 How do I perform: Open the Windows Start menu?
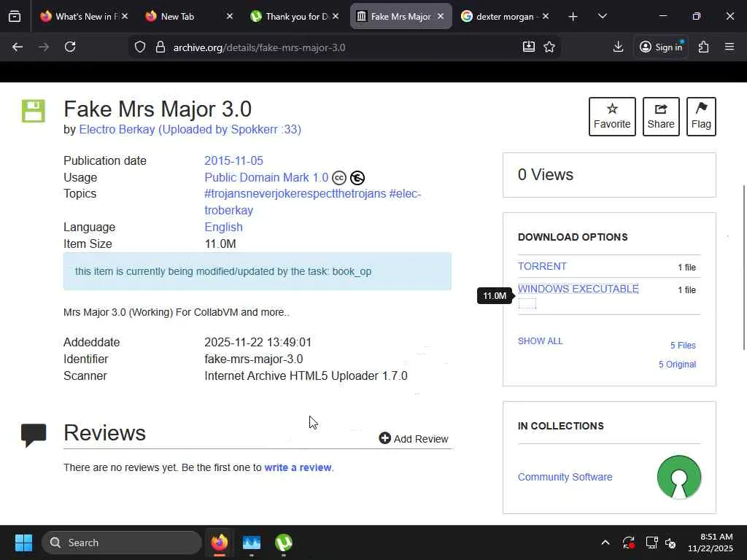point(23,542)
